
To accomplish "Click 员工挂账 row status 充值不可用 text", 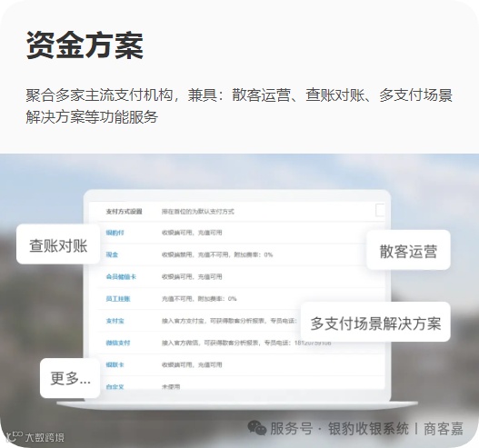I will pos(199,299).
